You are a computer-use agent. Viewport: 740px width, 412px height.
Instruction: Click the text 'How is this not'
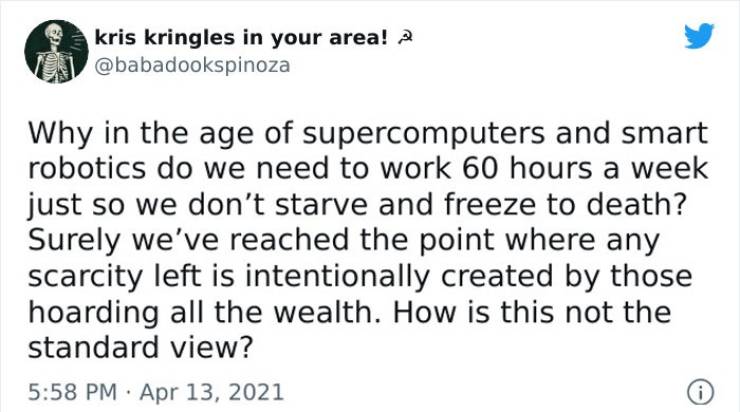tap(502, 313)
